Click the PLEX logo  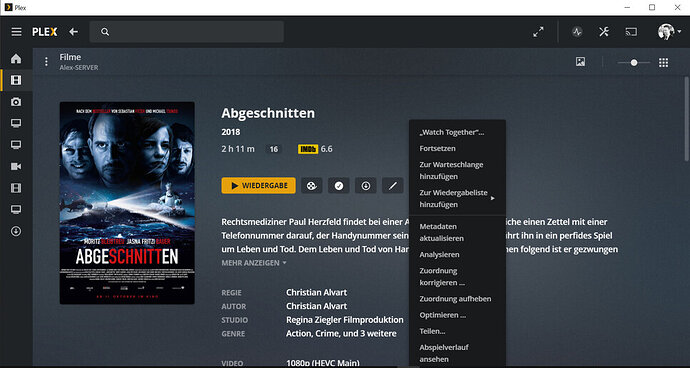[44, 32]
